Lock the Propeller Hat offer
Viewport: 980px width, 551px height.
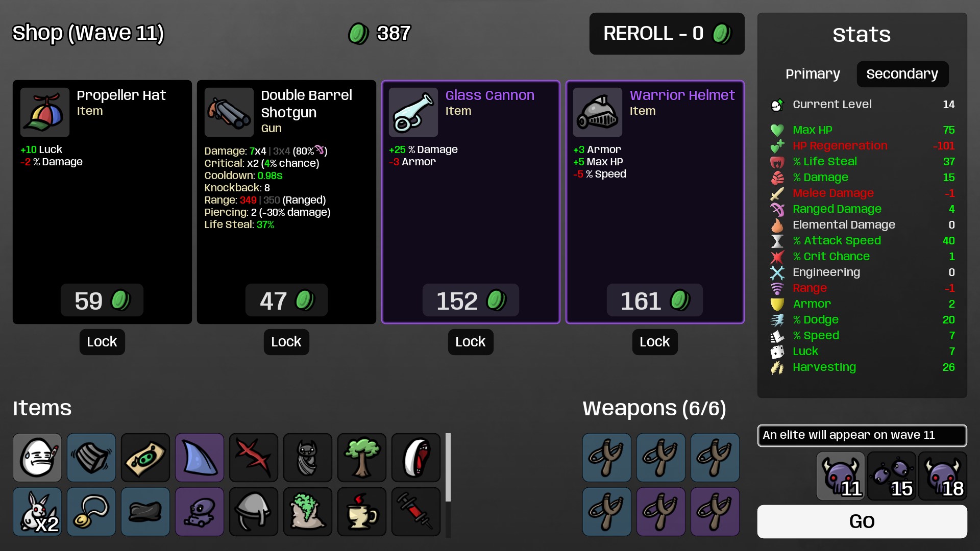pyautogui.click(x=102, y=342)
